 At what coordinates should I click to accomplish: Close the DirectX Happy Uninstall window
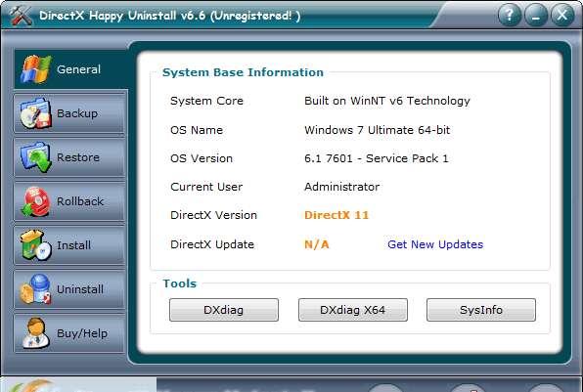(562, 16)
